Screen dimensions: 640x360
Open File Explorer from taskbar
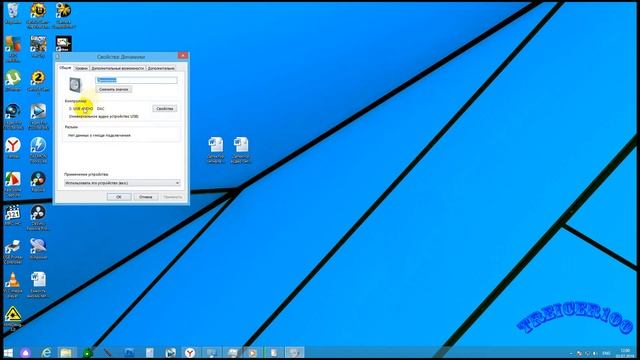66,353
